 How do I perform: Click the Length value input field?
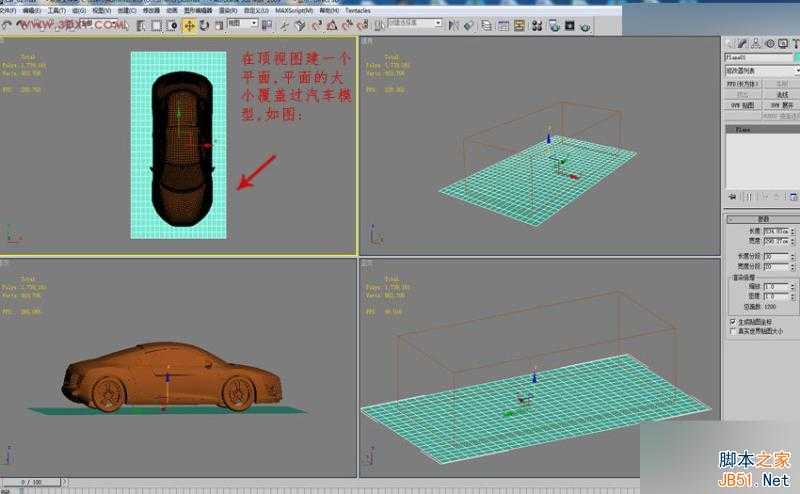coord(776,231)
